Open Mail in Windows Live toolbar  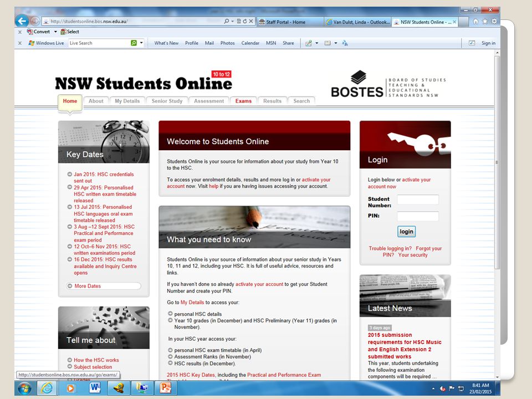[209, 43]
